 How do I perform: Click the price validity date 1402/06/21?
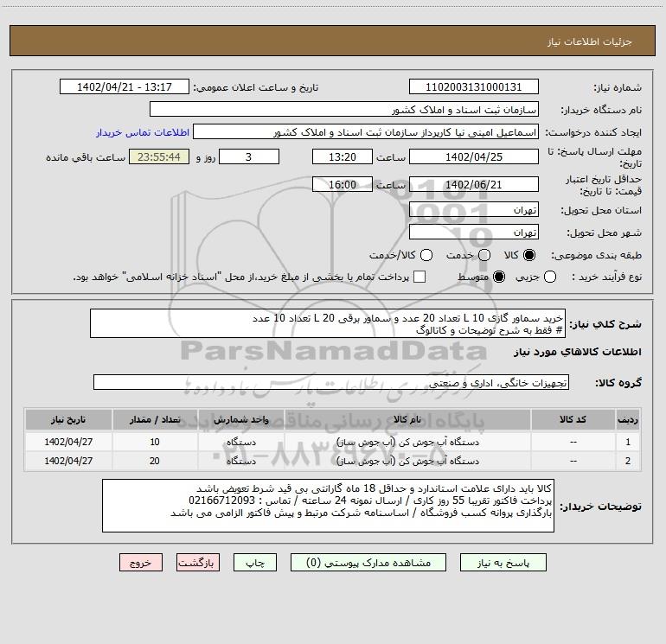[x=474, y=185]
